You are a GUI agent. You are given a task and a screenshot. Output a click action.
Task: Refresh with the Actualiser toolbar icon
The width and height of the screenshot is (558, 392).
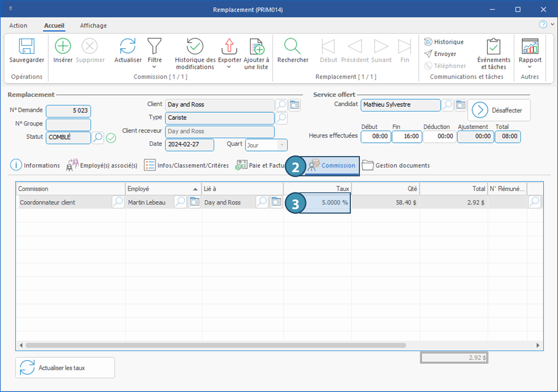(128, 46)
